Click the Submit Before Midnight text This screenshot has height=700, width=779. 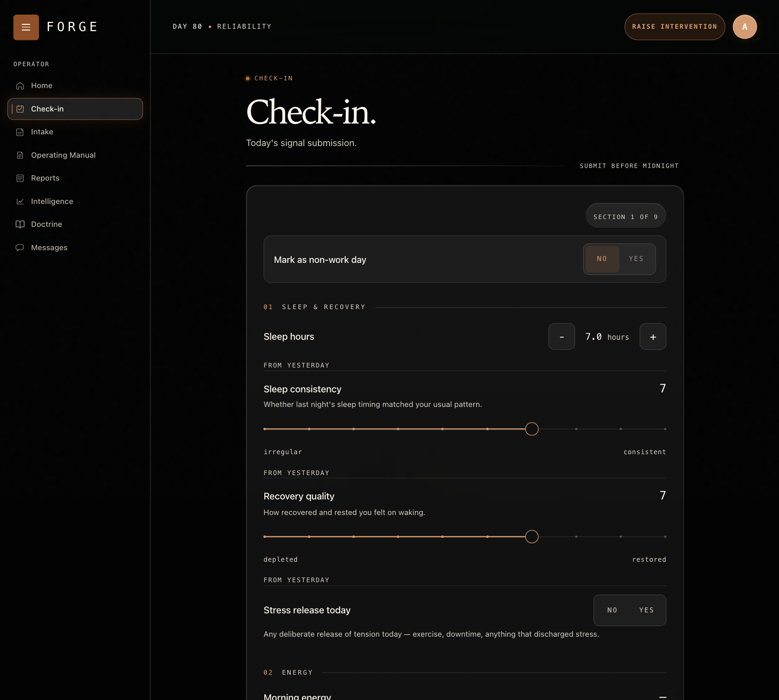click(629, 166)
